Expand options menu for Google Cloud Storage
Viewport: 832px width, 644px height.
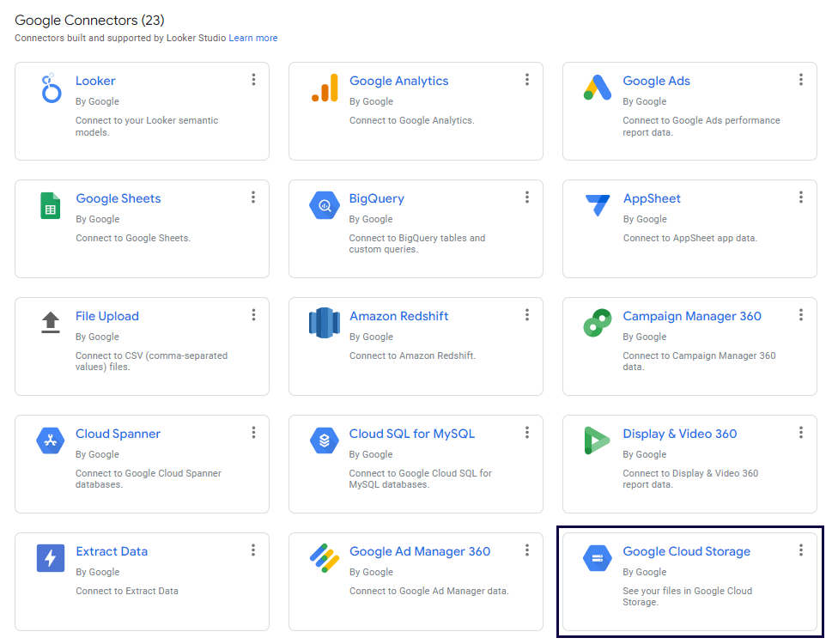pyautogui.click(x=801, y=550)
